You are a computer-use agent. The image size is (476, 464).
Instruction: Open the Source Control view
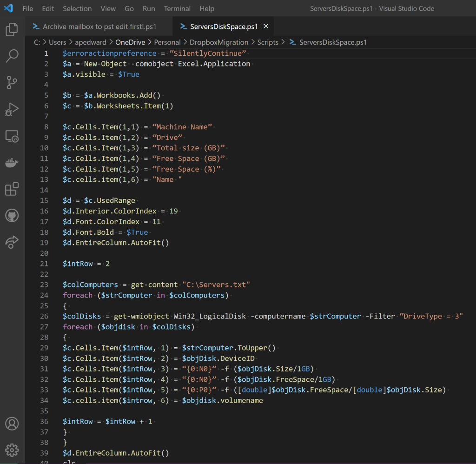12,83
